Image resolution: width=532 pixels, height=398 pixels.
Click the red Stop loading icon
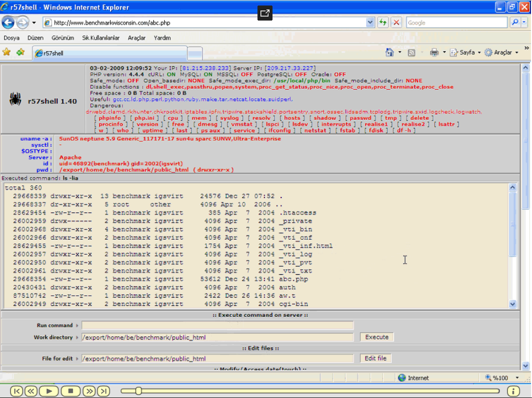click(x=396, y=23)
